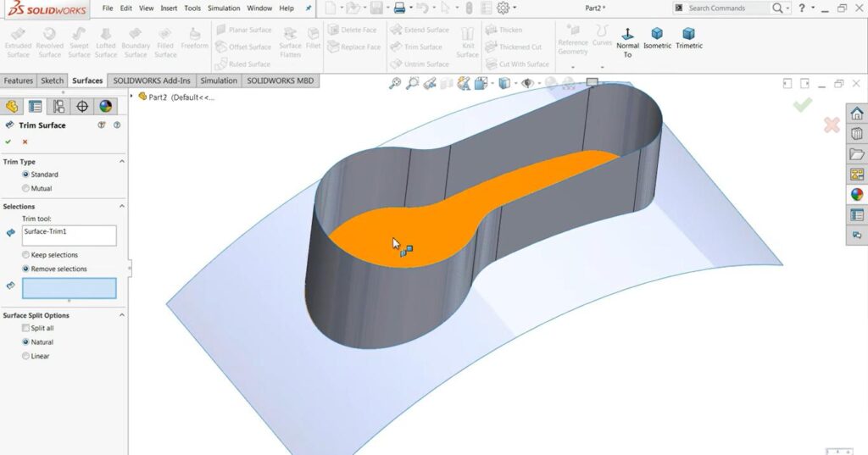Switch to the SOLIDWORKS Add-Ins tab
Viewport: 868px width, 455px height.
pos(152,80)
